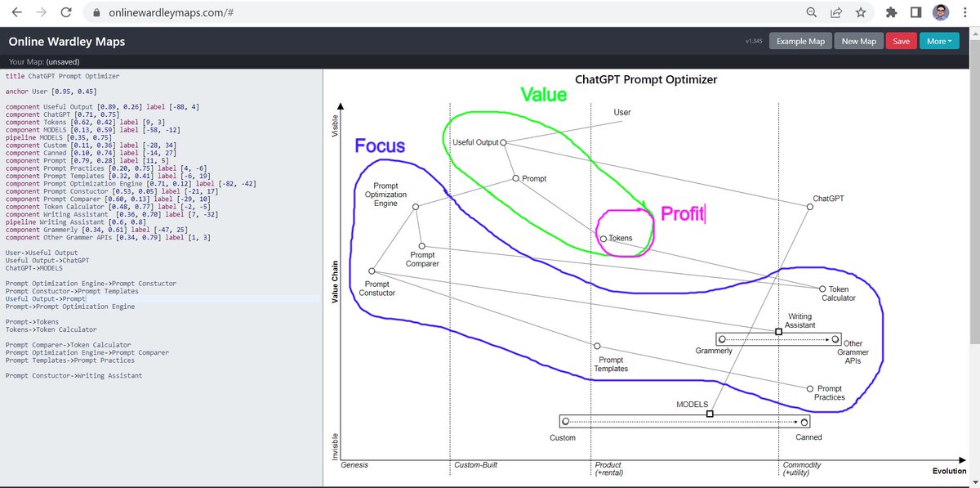The image size is (980, 488).
Task: Click the Genesis evolution stage label
Action: coord(355,465)
